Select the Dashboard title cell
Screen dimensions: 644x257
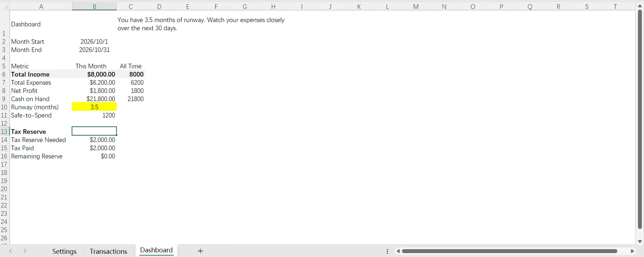[x=41, y=24]
